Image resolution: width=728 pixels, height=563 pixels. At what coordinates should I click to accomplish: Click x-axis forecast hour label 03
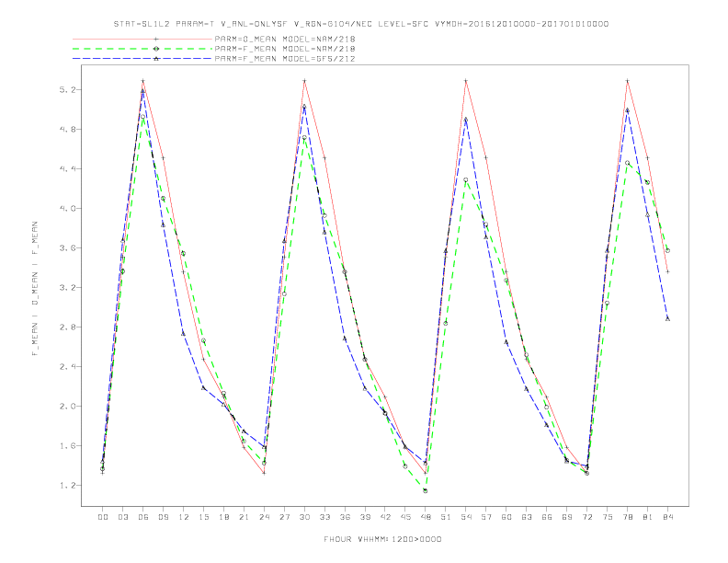[x=122, y=517]
